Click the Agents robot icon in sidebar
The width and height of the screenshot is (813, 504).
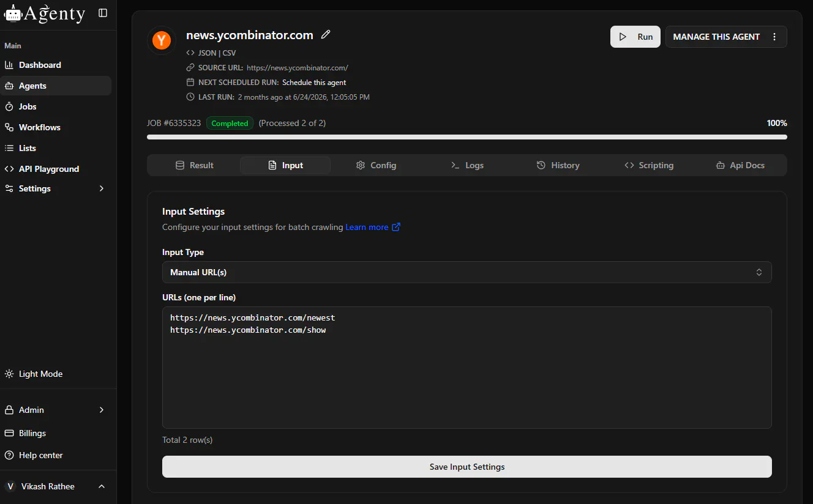click(9, 86)
